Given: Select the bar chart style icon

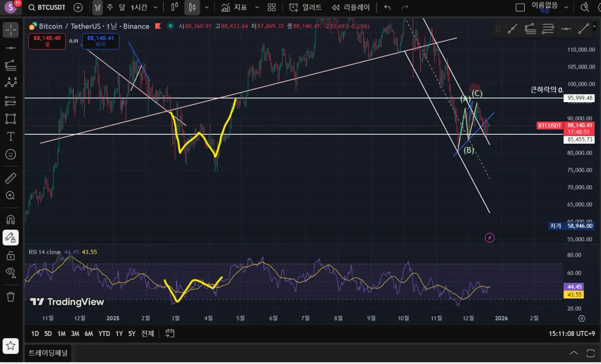Looking at the screenshot, I should tap(174, 8).
